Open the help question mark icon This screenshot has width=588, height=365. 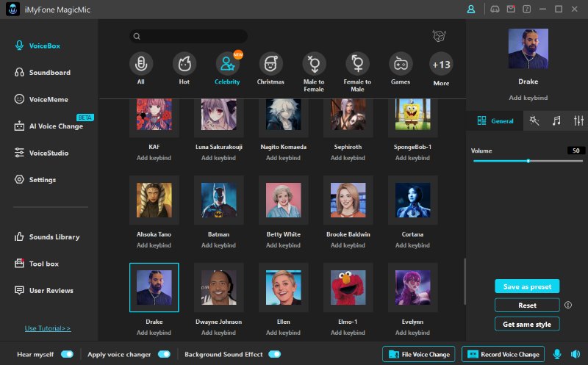pos(527,9)
